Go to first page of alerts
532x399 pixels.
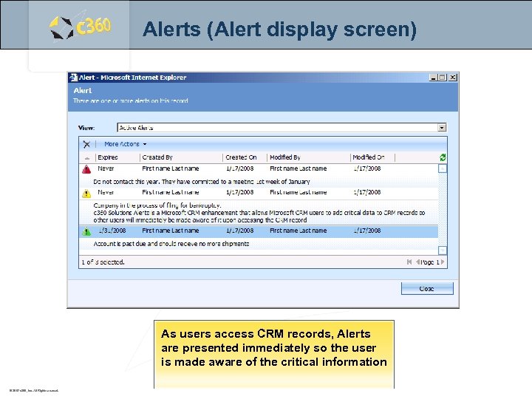(409, 262)
